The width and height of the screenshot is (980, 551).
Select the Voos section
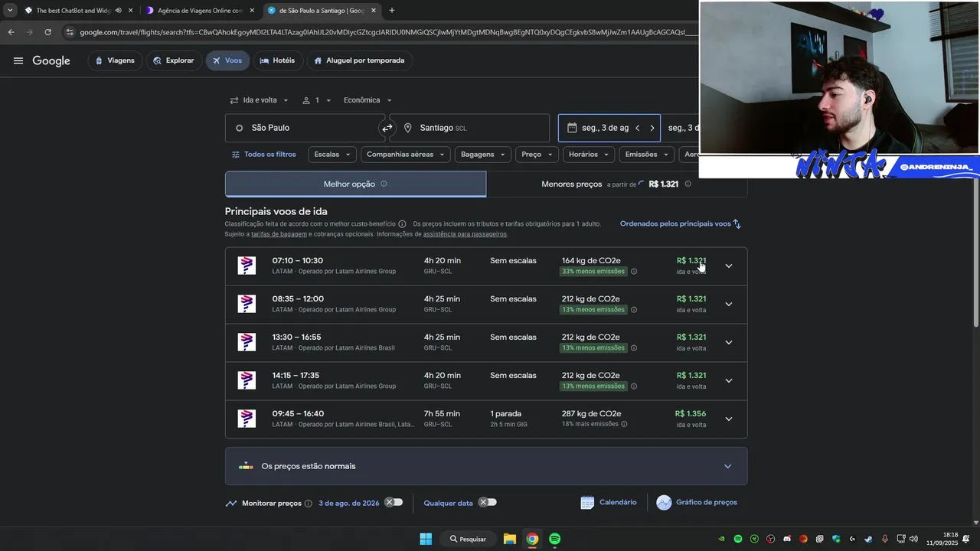point(227,60)
